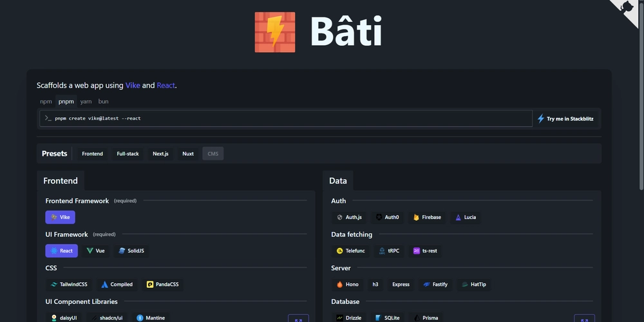Image resolution: width=644 pixels, height=322 pixels.
Task: Open the Frontend section tab
Action: [61, 181]
